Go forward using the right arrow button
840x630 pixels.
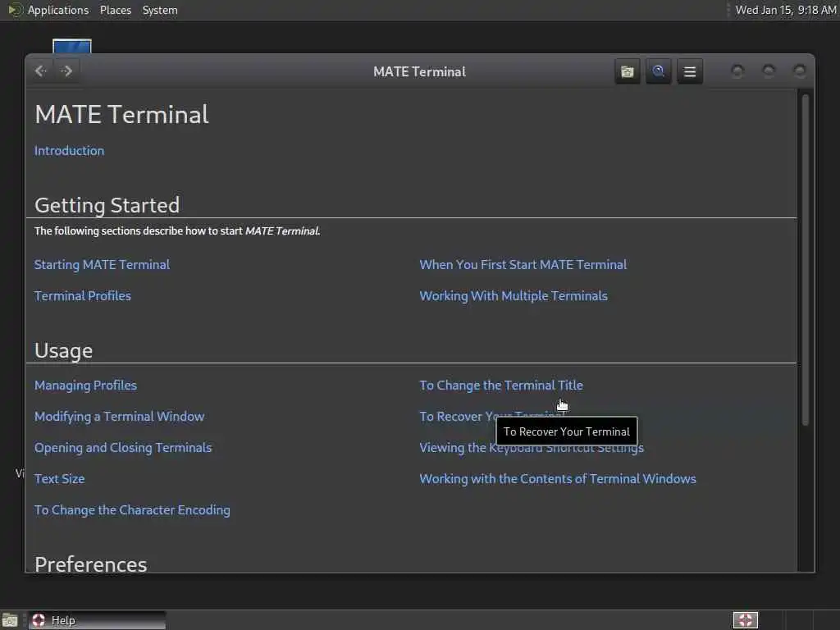coord(66,71)
